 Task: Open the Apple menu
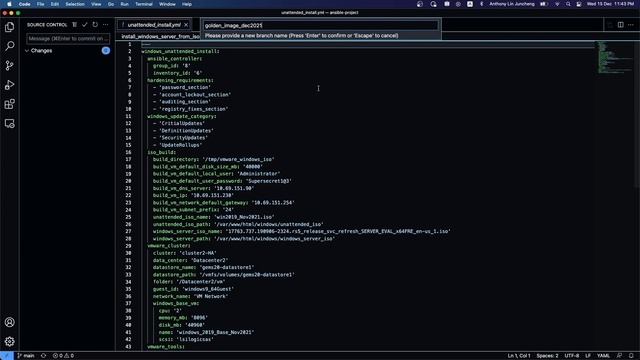coord(9,4)
